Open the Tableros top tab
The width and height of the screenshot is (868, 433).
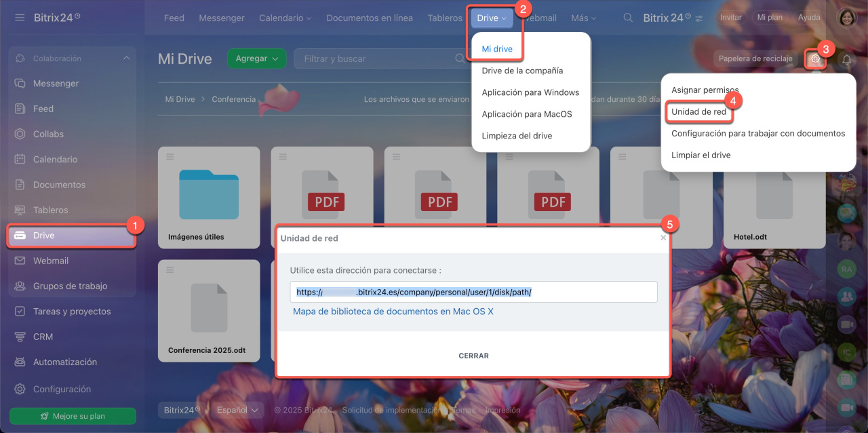pos(445,18)
